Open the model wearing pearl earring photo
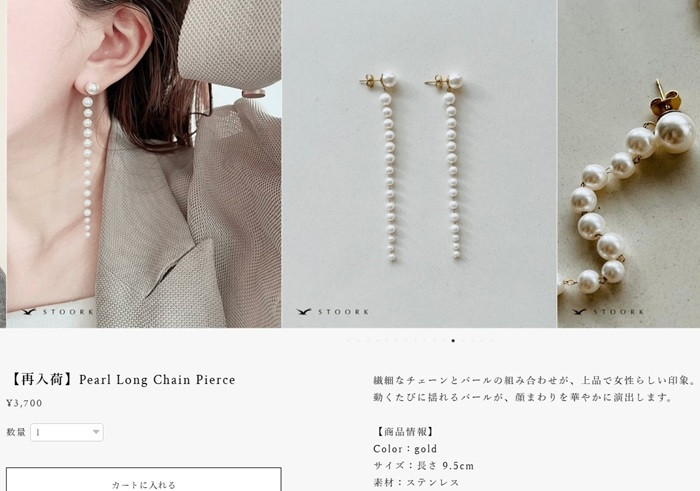700x491 pixels. tap(144, 164)
